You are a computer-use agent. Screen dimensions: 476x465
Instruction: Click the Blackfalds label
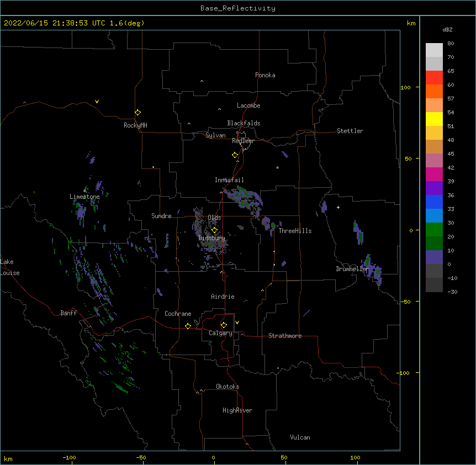(244, 123)
